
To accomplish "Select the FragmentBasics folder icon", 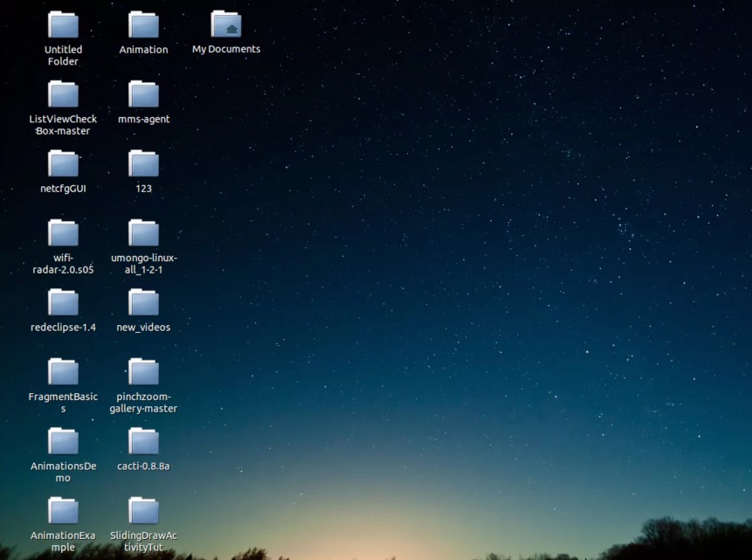I will coord(63,372).
